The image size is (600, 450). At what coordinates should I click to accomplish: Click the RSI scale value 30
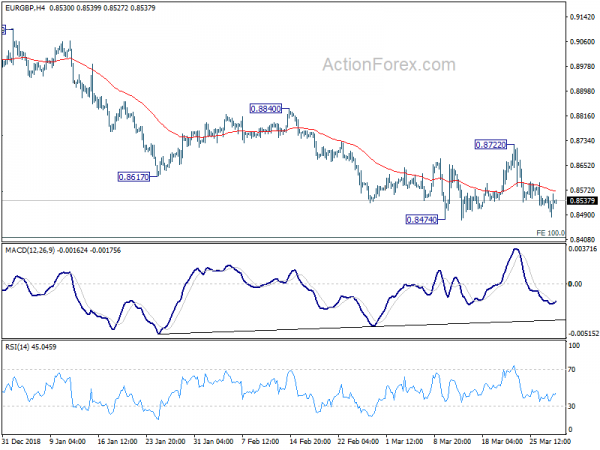[572, 406]
